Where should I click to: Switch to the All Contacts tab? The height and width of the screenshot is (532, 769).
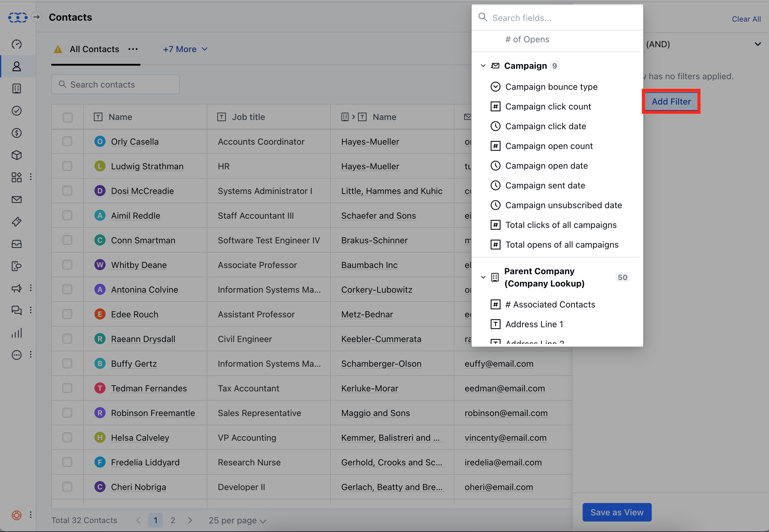coord(94,49)
